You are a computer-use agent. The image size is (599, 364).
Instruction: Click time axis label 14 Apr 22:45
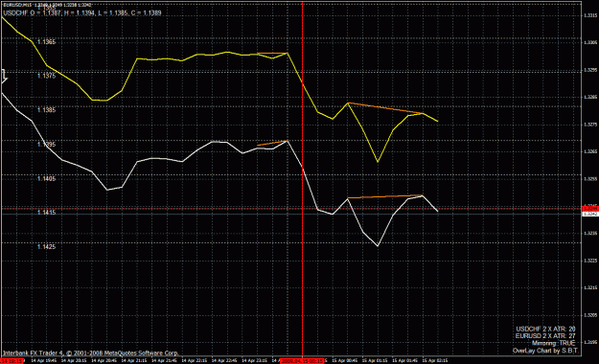(x=224, y=360)
